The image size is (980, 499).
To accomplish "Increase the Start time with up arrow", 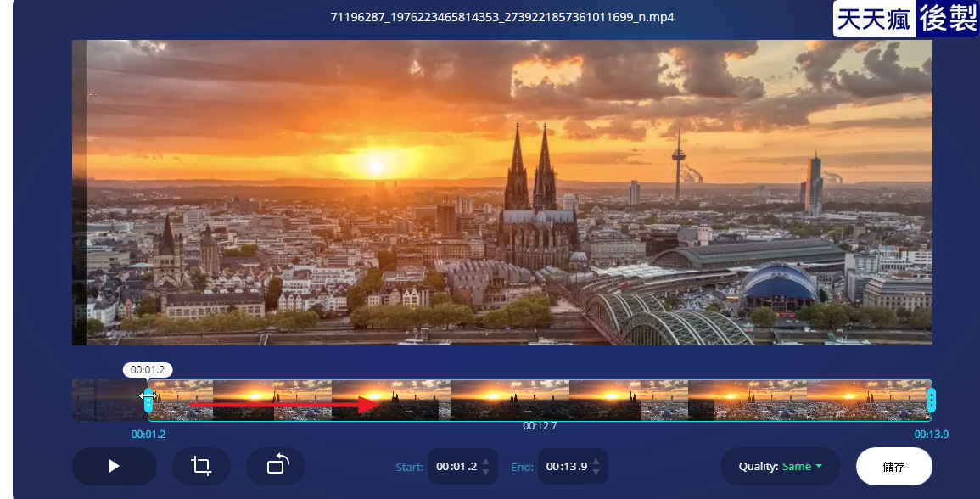I will coord(485,462).
